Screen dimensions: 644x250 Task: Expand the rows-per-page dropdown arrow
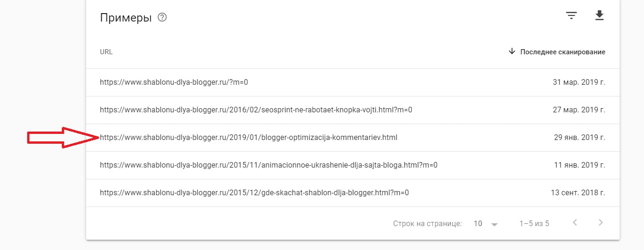[494, 224]
